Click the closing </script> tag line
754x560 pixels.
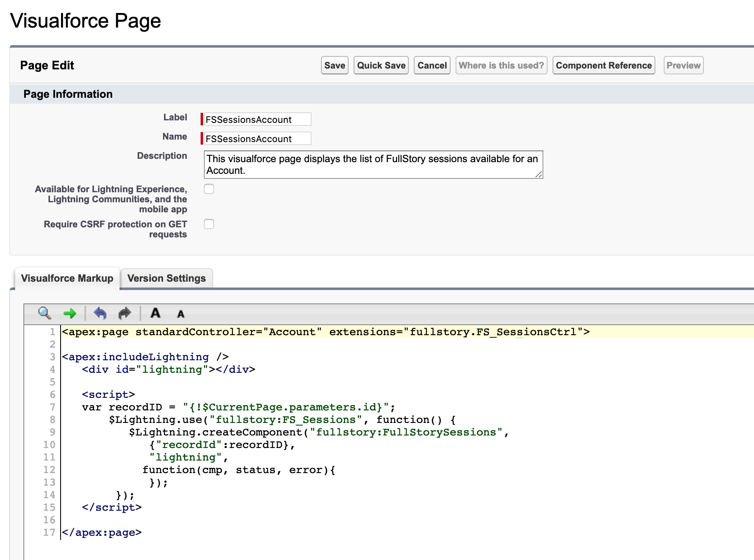[112, 507]
